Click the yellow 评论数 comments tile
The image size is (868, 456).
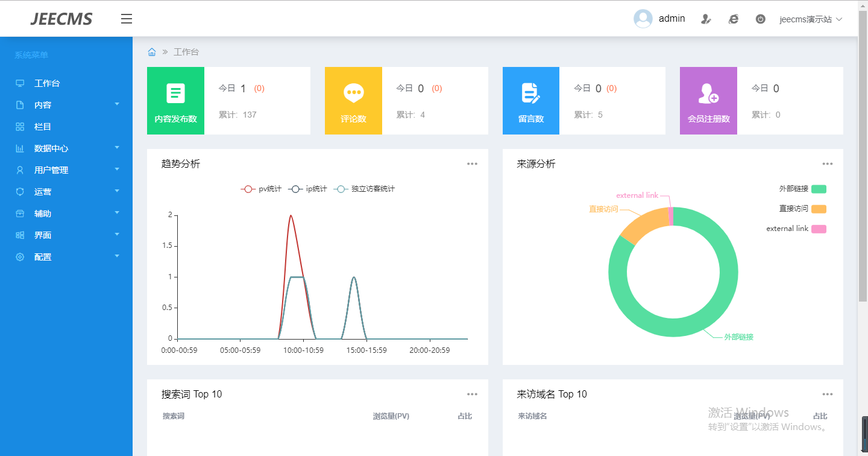(x=353, y=101)
